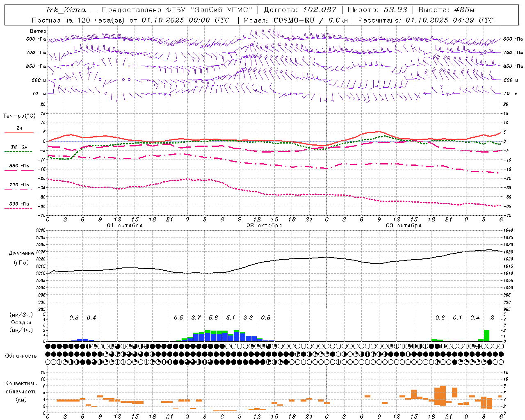Screen dimensions: 525x420
Task: Click the 03 октября date label
Action: (x=403, y=226)
